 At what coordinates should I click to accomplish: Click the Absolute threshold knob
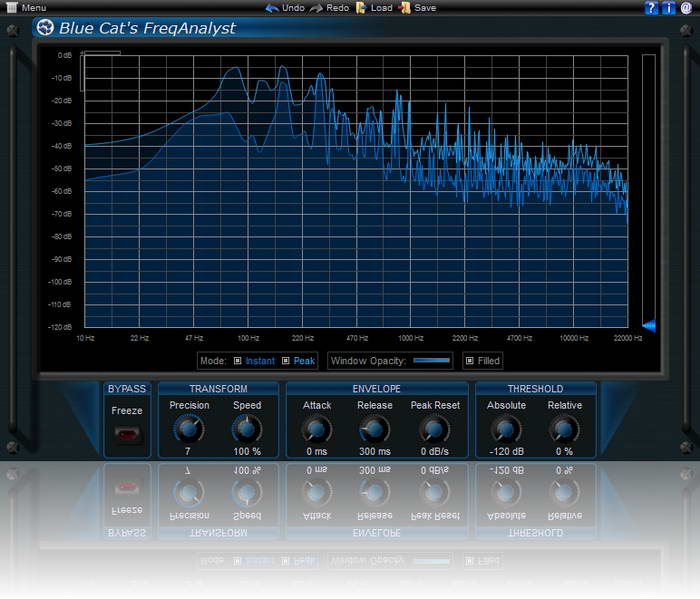click(506, 428)
